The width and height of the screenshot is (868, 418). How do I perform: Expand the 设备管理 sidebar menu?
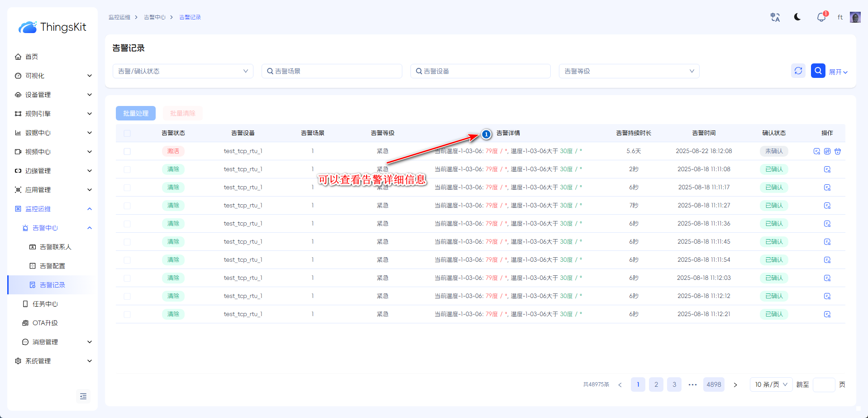[x=53, y=95]
